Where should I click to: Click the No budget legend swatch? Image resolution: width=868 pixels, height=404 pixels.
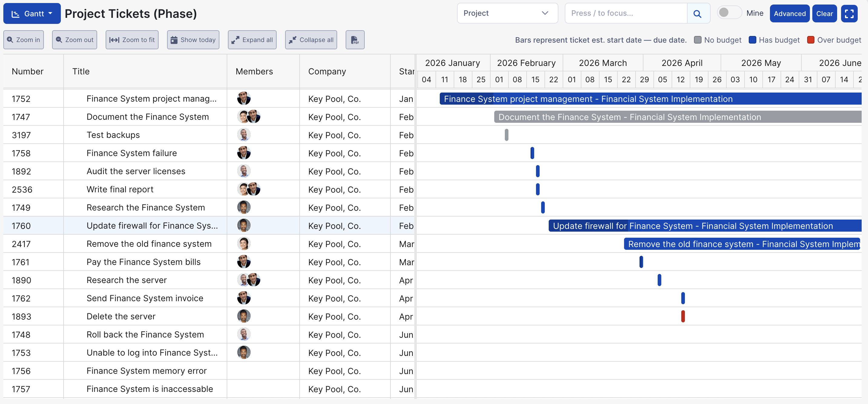[698, 40]
